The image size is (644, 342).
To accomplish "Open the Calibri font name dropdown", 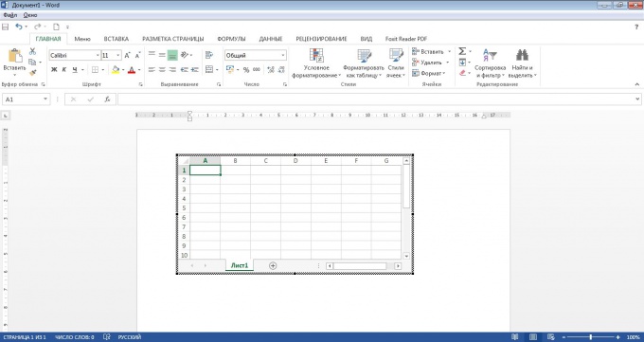I will tap(98, 55).
